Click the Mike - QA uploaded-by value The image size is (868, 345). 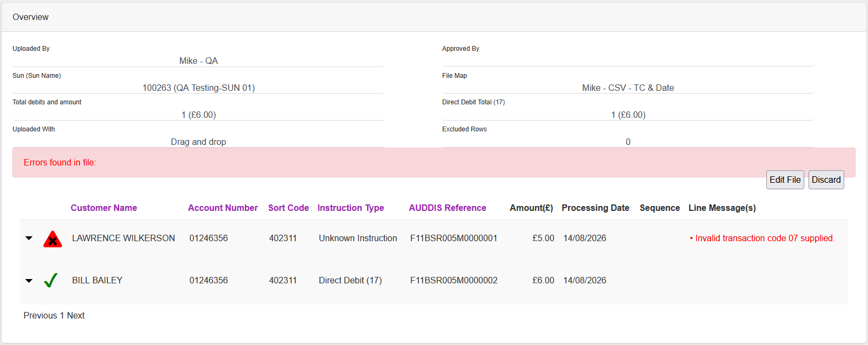click(198, 61)
